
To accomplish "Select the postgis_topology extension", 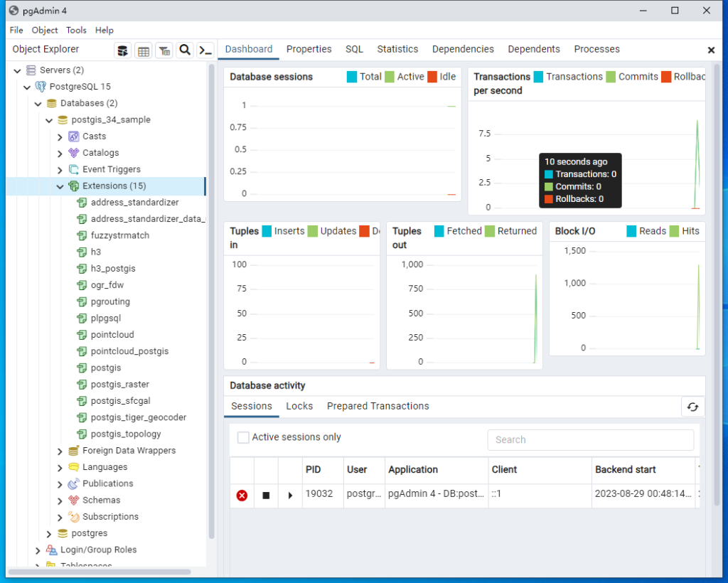I will tap(126, 434).
